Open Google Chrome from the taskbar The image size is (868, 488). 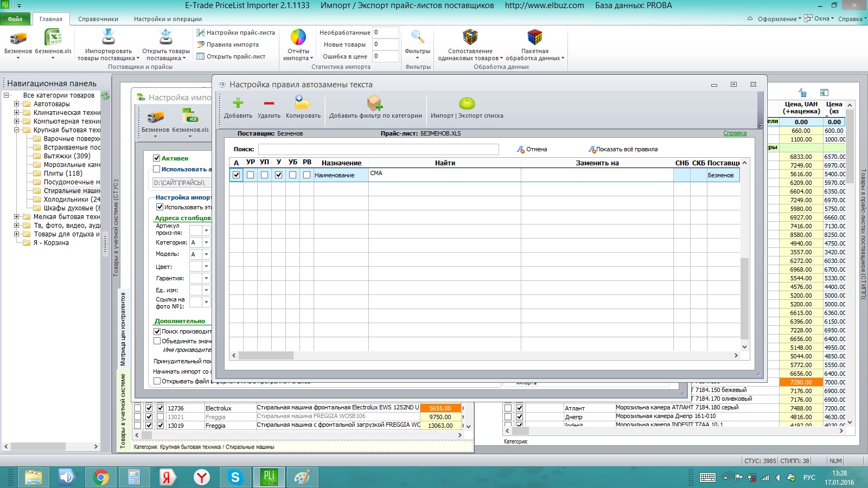coord(100,477)
